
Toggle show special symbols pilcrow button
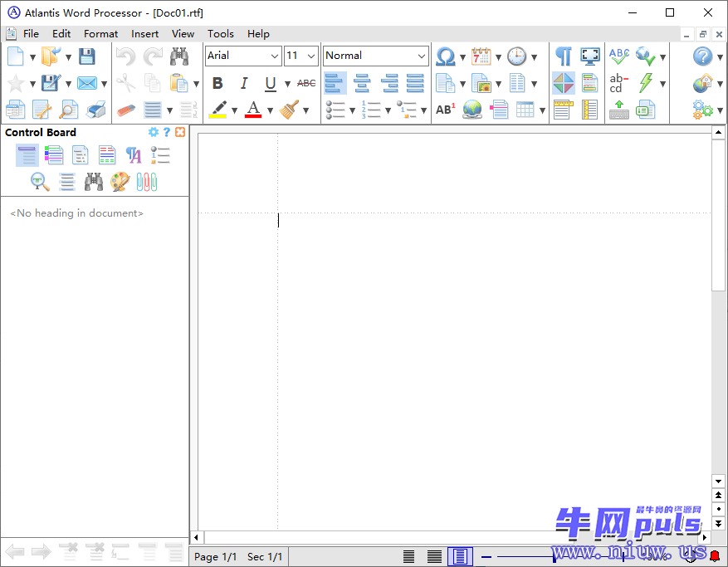pos(563,56)
